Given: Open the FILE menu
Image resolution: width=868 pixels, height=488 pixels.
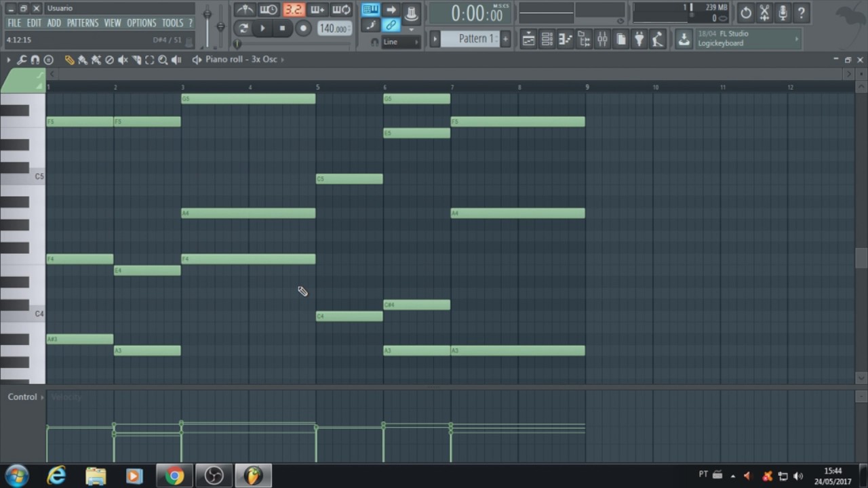Looking at the screenshot, I should tap(14, 23).
